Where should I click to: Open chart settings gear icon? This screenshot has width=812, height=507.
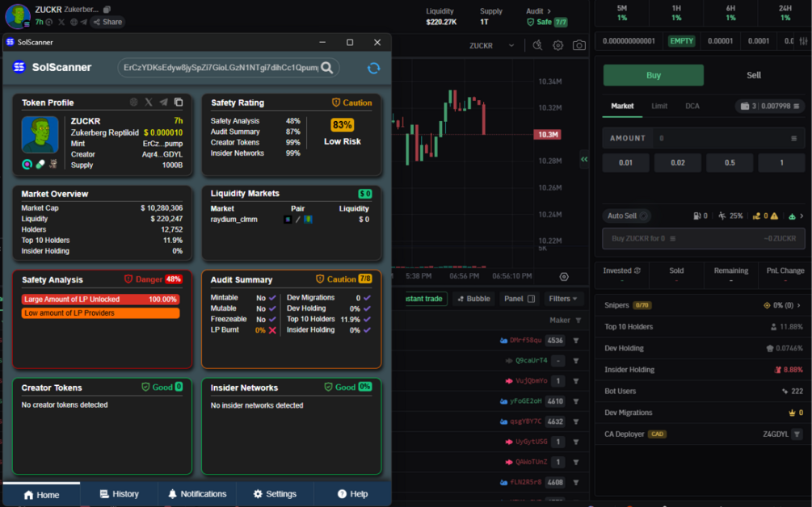point(557,45)
